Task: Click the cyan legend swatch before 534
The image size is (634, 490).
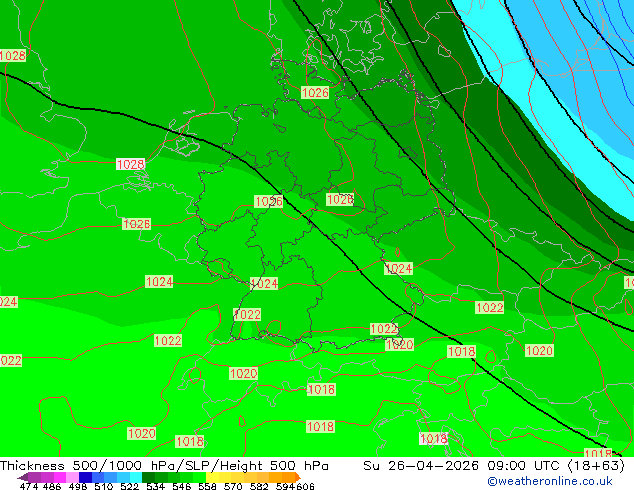Action: coord(136,477)
